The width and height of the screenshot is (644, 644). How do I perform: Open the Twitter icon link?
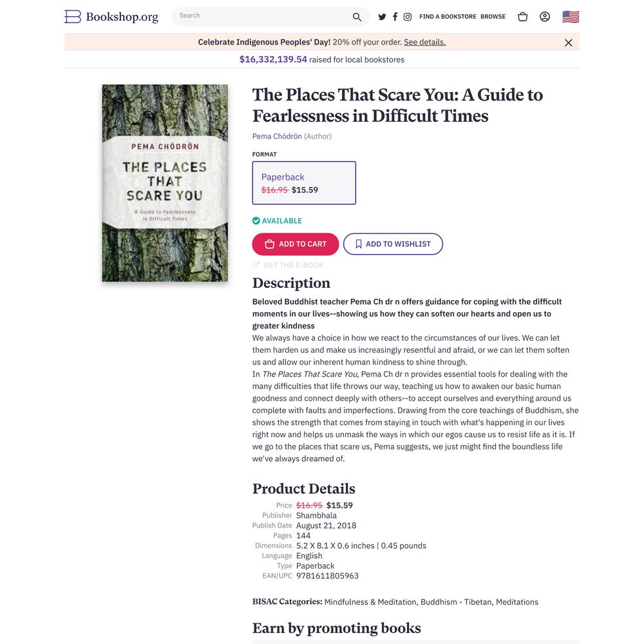pos(382,17)
